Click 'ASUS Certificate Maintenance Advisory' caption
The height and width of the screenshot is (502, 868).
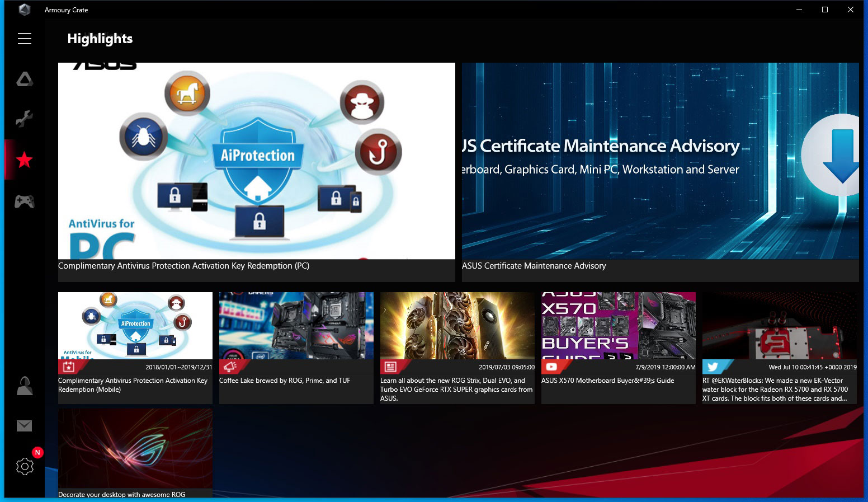coord(534,266)
